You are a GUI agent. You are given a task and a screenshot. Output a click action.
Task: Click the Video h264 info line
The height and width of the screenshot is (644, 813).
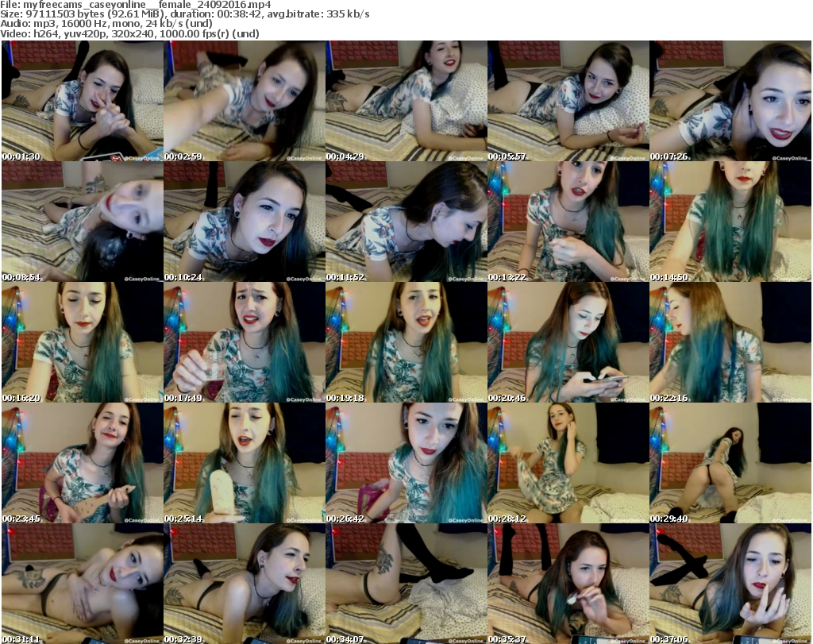point(129,33)
